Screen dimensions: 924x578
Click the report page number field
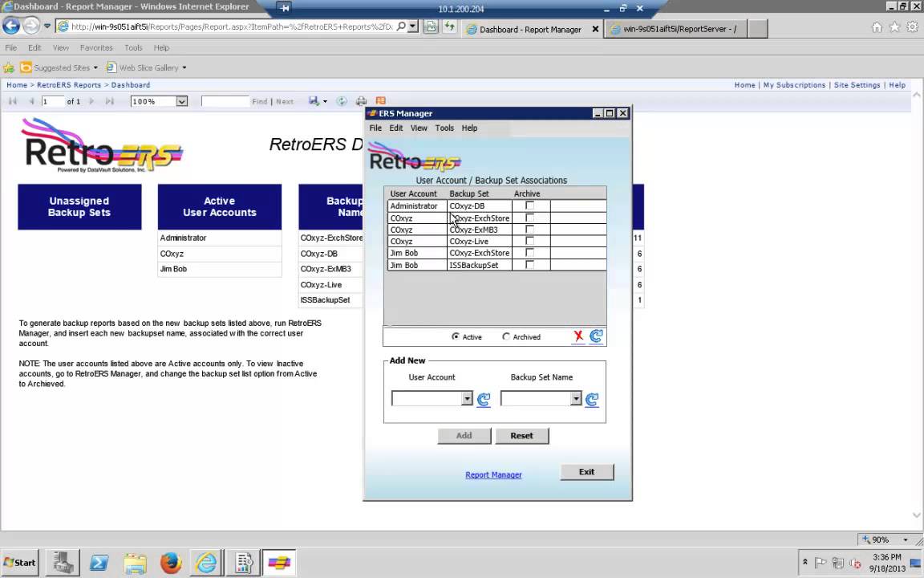[52, 101]
